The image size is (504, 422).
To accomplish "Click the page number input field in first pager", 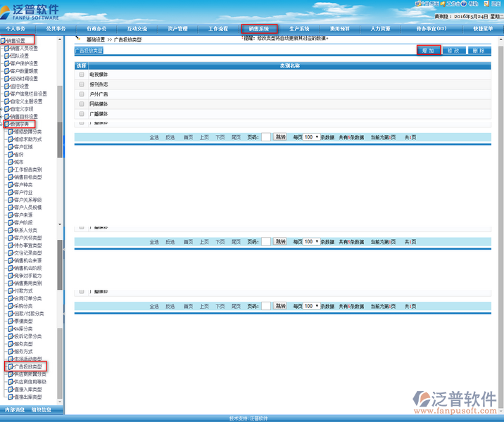I will click(265, 137).
